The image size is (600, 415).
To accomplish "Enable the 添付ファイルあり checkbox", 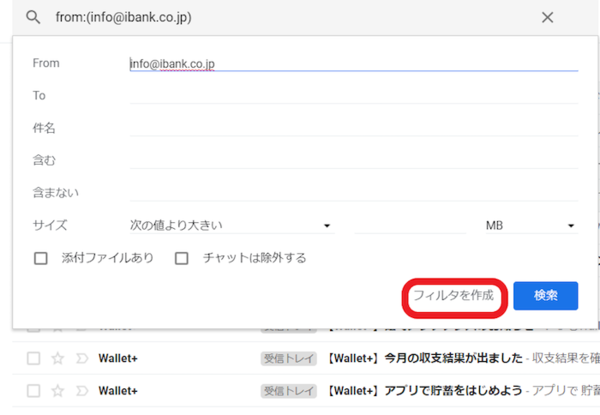I will tap(41, 258).
